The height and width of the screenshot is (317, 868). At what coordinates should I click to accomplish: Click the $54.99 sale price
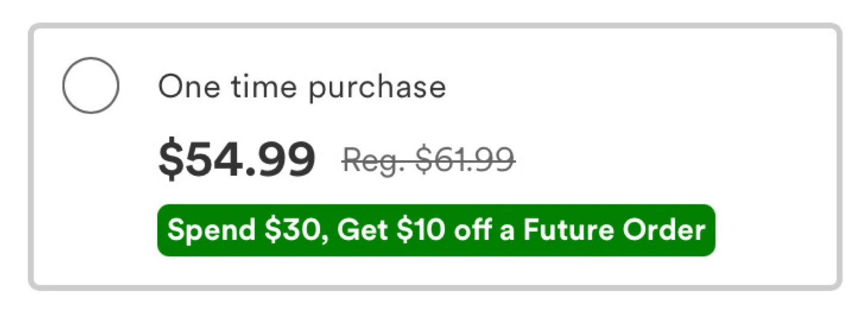[x=236, y=160]
